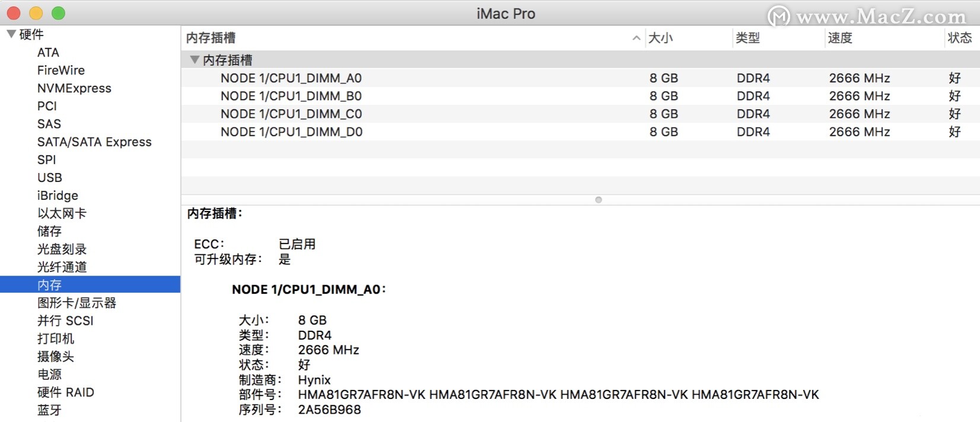Select row NODE 1/CPU1_DIMM_D0
This screenshot has height=422, width=980.
click(580, 132)
